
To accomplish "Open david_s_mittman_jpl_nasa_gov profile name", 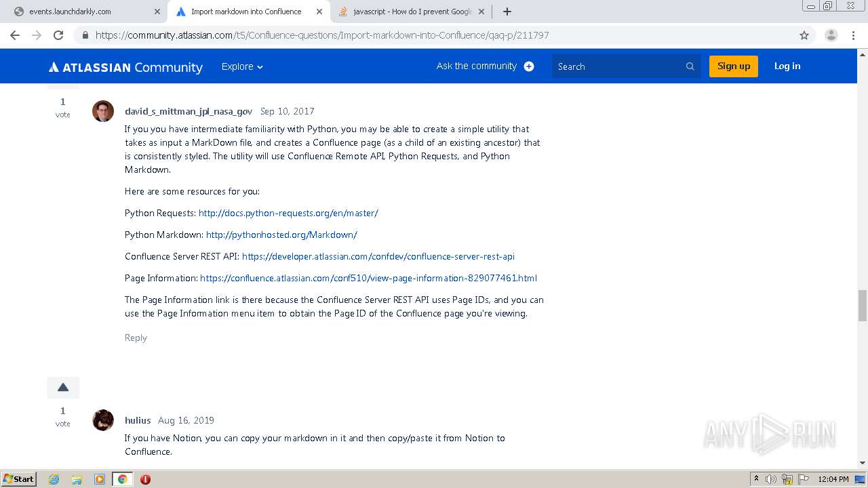I will [x=189, y=111].
